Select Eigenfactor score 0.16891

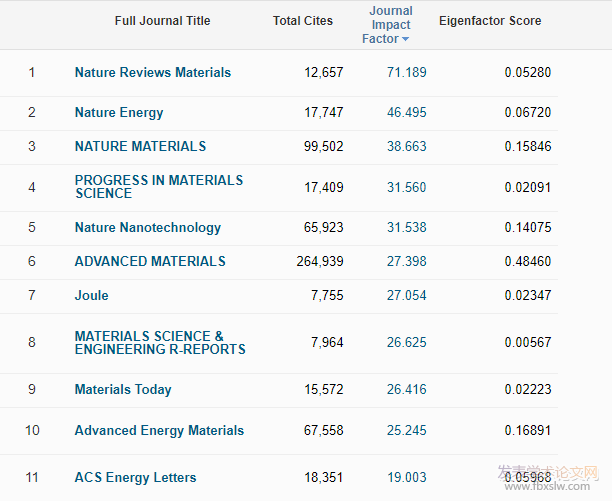click(528, 431)
